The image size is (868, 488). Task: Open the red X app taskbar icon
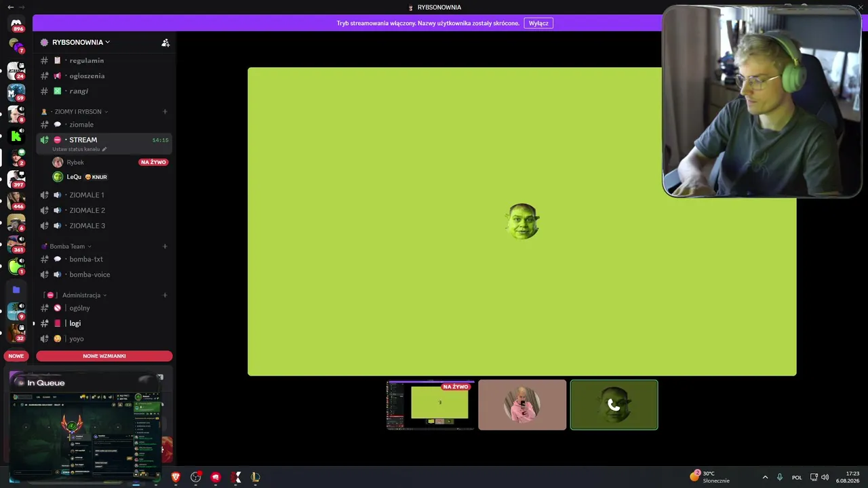[235, 477]
